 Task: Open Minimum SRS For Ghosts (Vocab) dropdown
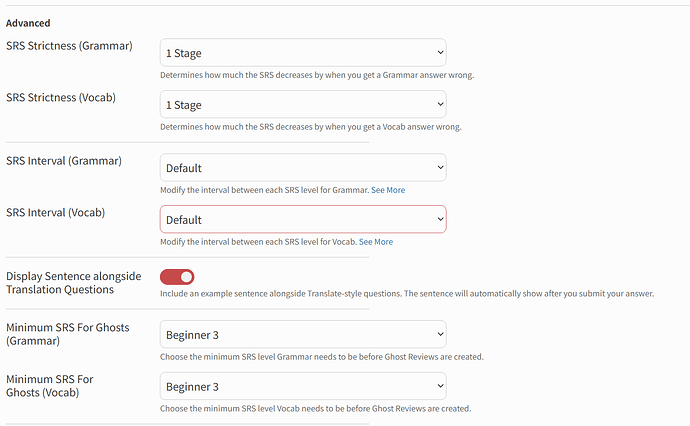pos(303,387)
